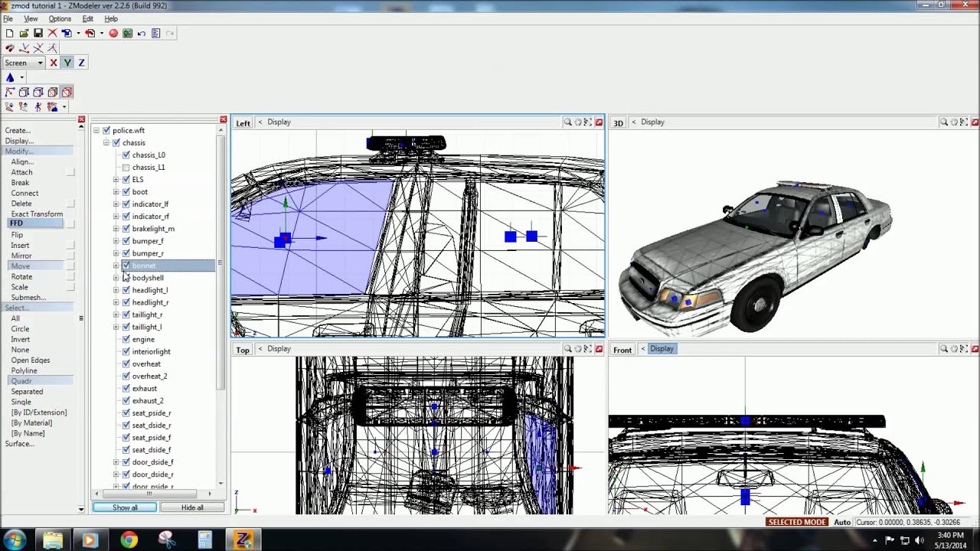Click the Windows Start button
The image size is (980, 551).
tap(15, 540)
